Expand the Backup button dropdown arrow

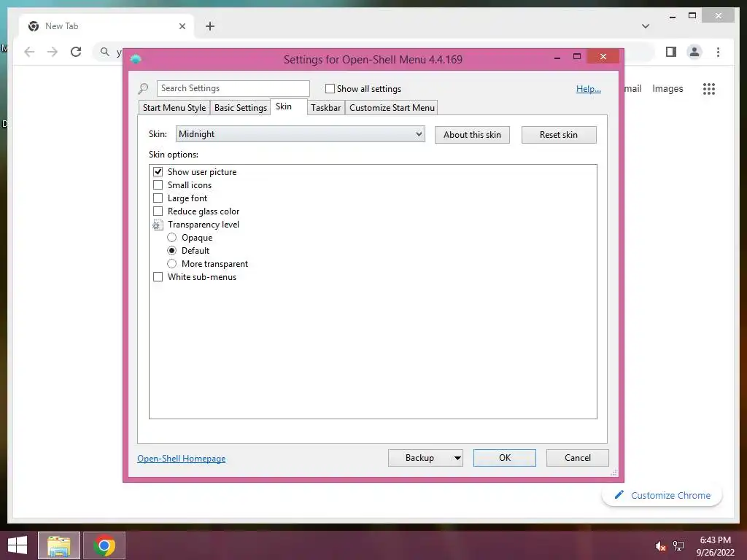457,458
